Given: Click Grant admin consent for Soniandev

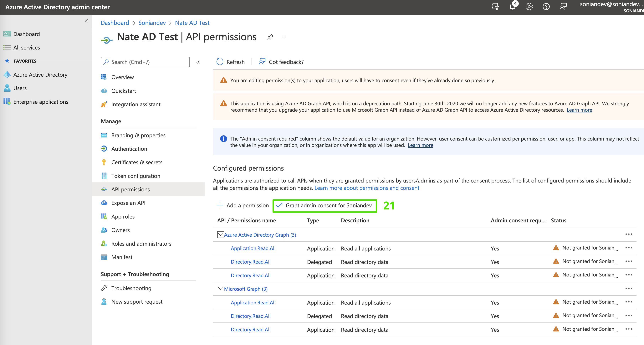Looking at the screenshot, I should [x=324, y=205].
